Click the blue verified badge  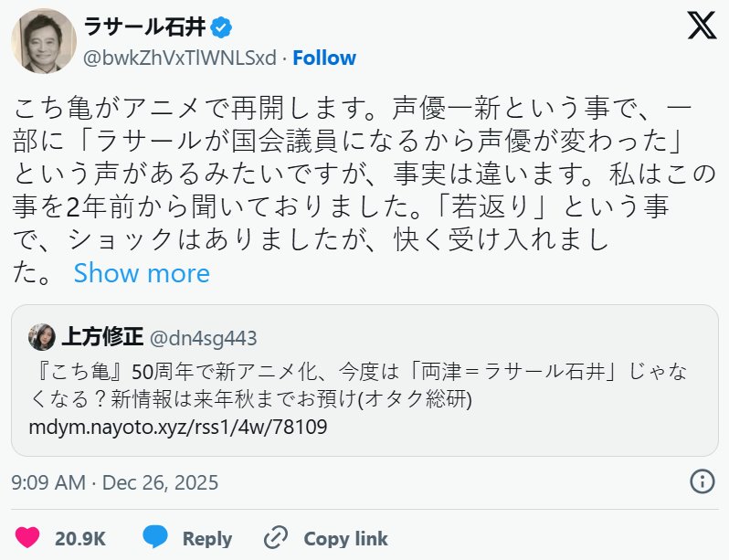click(219, 26)
